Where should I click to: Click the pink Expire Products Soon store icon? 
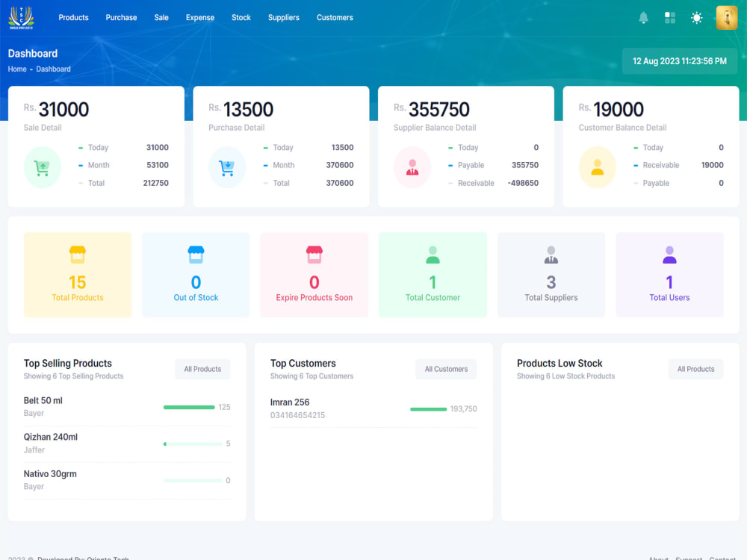[314, 255]
